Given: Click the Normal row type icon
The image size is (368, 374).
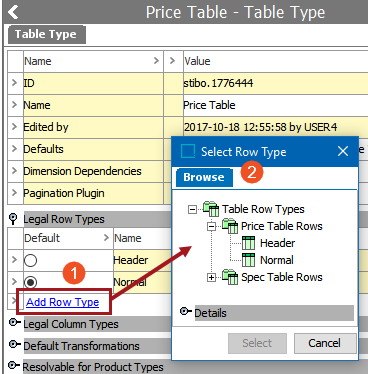Looking at the screenshot, I should point(248,260).
